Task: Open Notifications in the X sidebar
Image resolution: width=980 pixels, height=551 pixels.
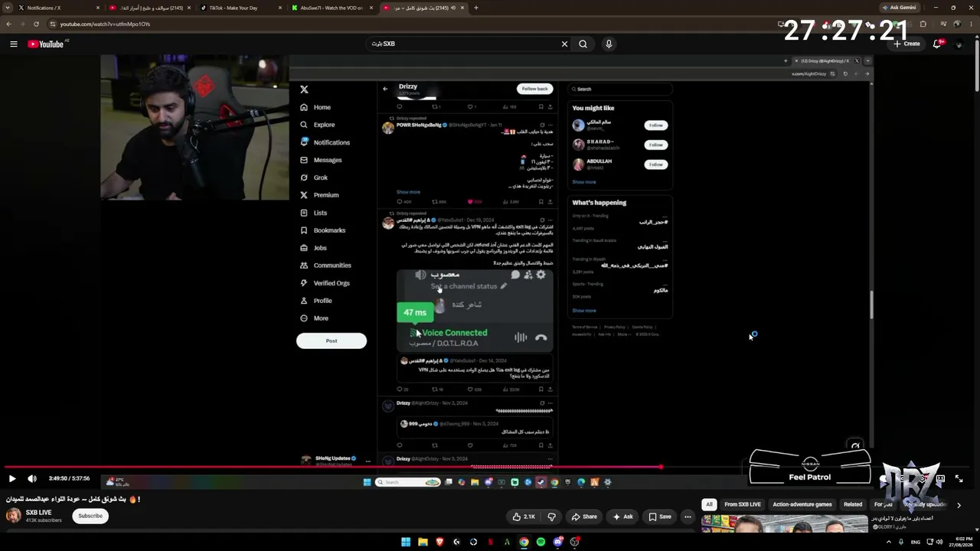Action: tap(325, 142)
